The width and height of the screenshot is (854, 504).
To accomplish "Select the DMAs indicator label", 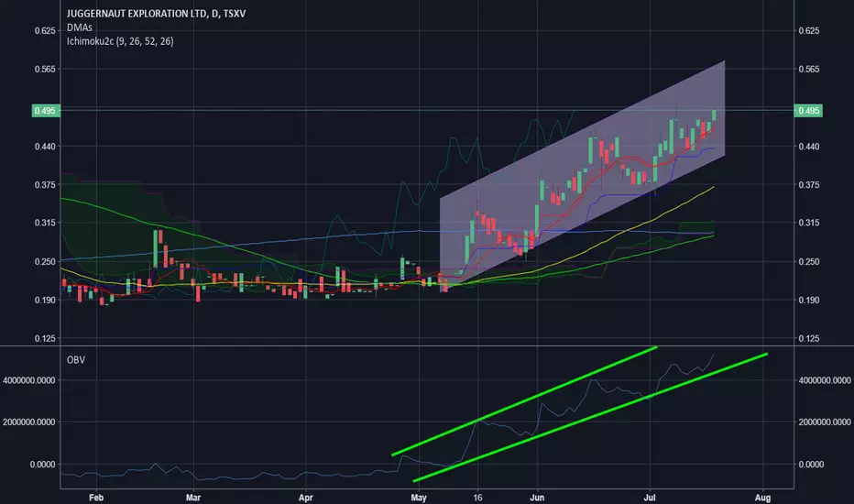I will (80, 27).
